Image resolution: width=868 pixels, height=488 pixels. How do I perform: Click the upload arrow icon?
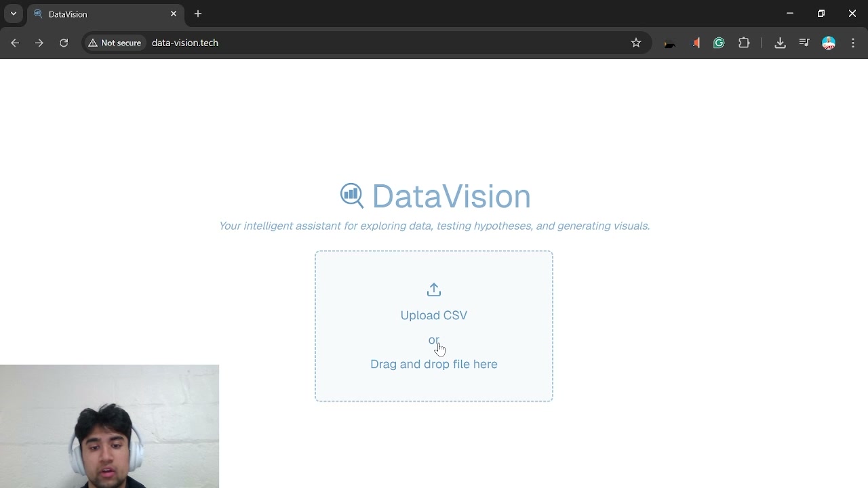point(434,290)
